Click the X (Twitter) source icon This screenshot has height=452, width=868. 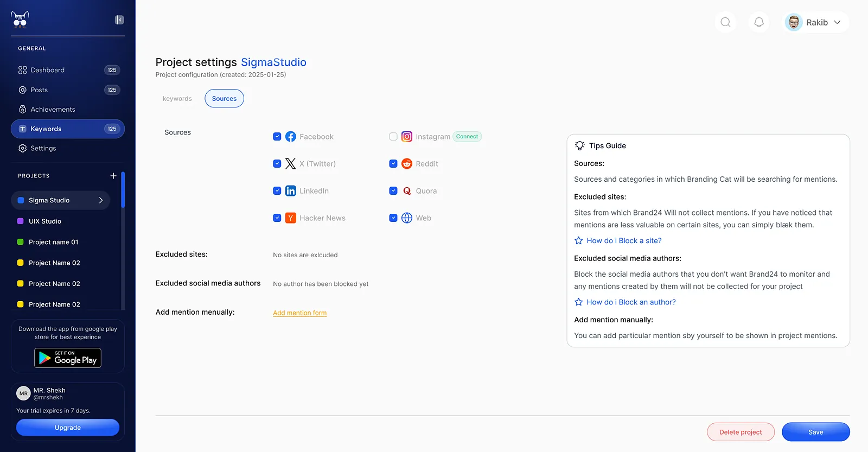(x=291, y=164)
